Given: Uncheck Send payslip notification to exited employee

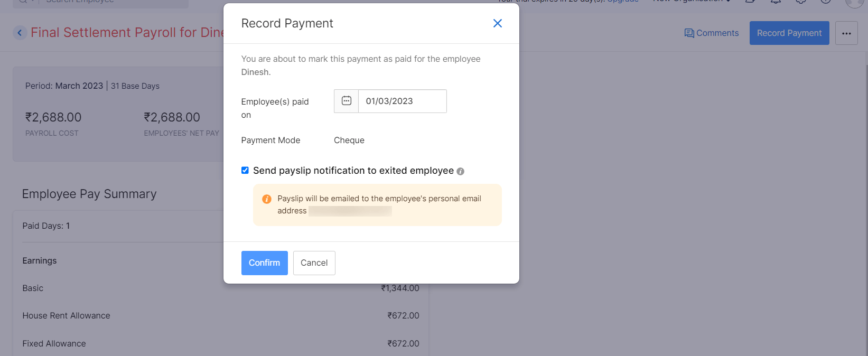Looking at the screenshot, I should (245, 170).
